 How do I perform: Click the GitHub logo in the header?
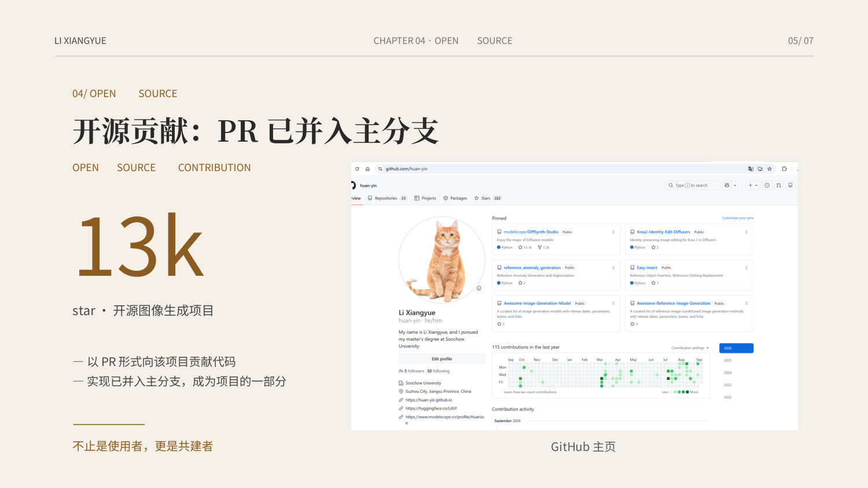pyautogui.click(x=352, y=185)
